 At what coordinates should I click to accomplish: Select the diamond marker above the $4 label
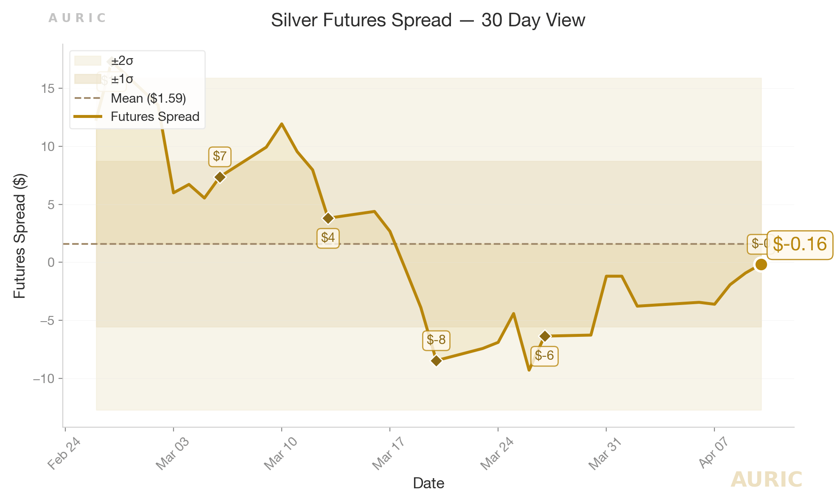328,218
